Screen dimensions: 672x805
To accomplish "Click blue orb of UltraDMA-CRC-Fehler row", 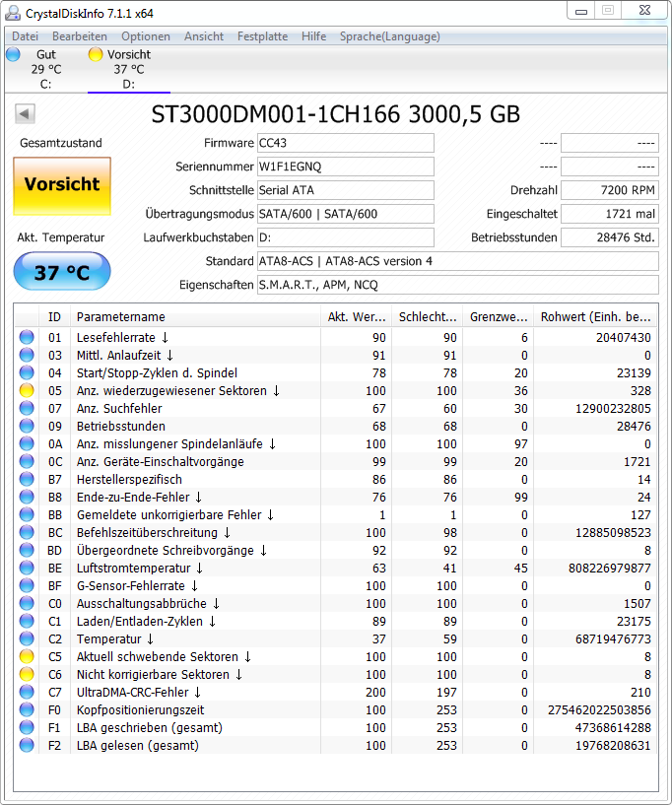I will click(27, 692).
